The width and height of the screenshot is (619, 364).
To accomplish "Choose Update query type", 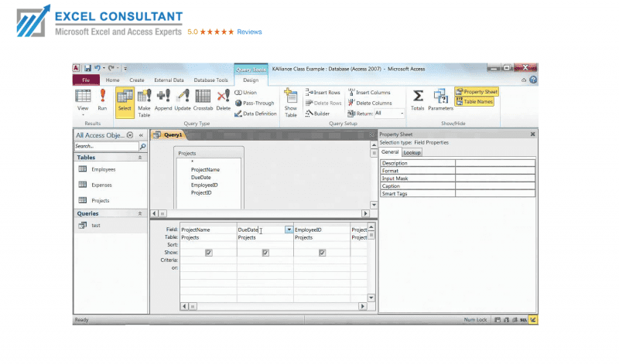I will 183,100.
